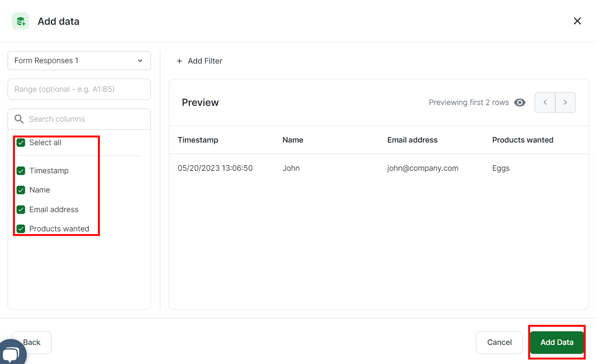Toggle the preview eye icon
Screen dimensions: 596x364
[x=520, y=102]
